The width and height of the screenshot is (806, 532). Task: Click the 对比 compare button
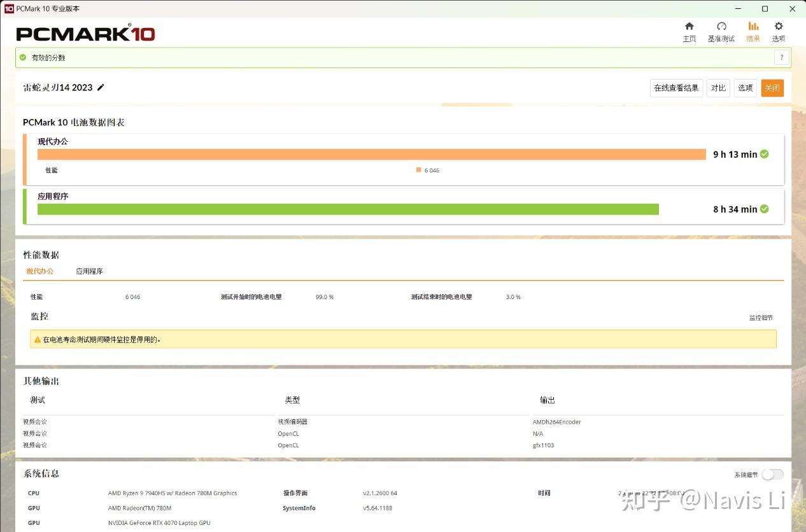[718, 88]
